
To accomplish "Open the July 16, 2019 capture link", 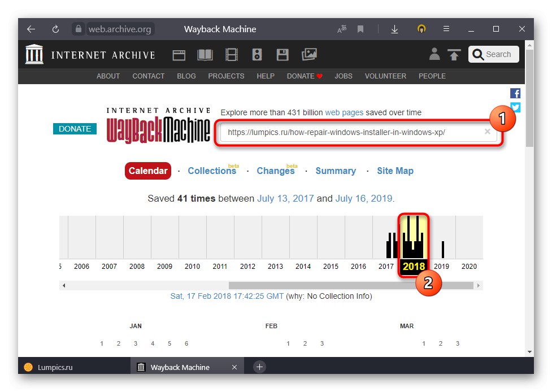I will click(x=364, y=198).
